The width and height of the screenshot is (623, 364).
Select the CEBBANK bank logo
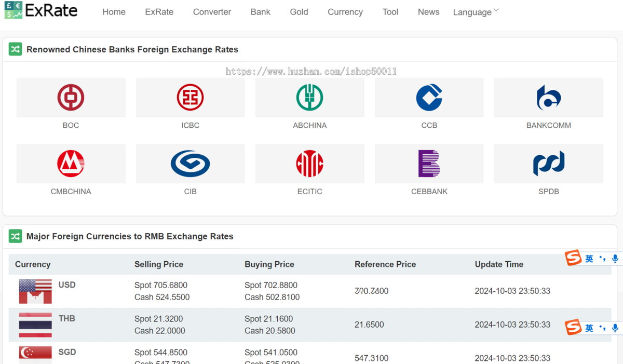pos(429,164)
